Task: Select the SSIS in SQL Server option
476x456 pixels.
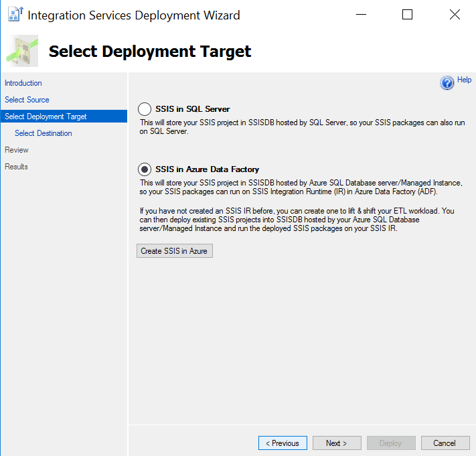Action: (145, 109)
